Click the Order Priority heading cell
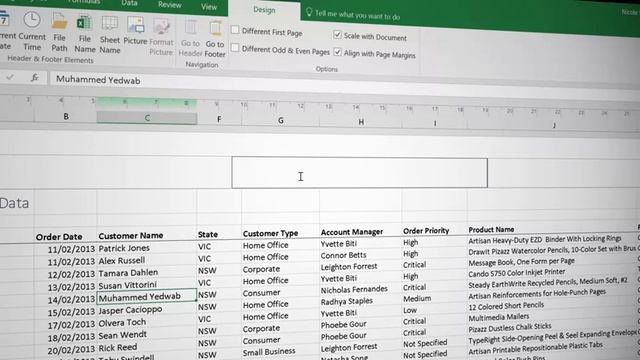 click(426, 231)
